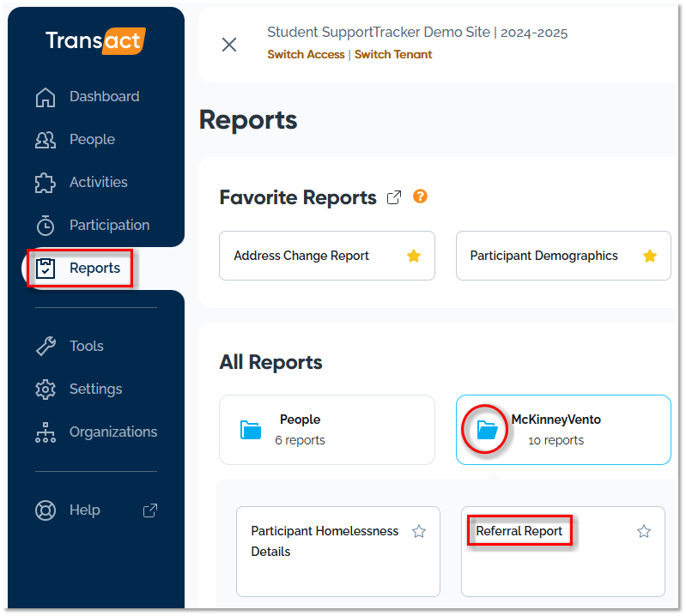Viewport: 686px width, 616px height.
Task: Unfavorite Participant Demographics star
Action: (x=650, y=256)
